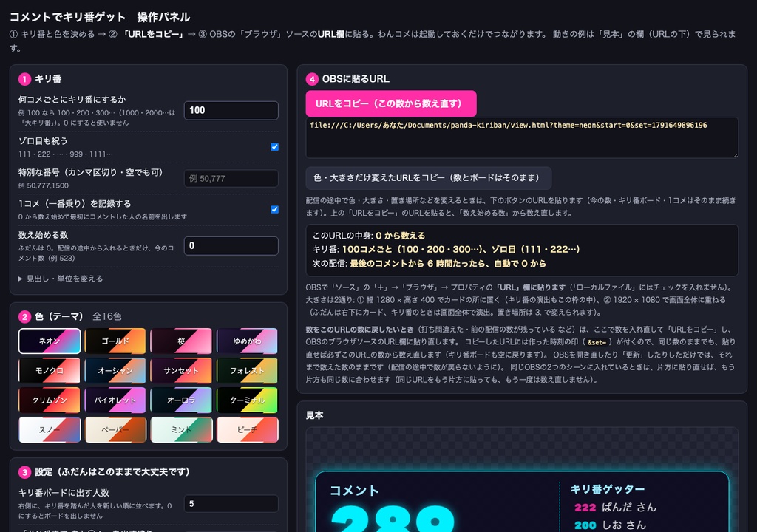Click the コメント label in preview
The height and width of the screenshot is (532, 757).
[x=354, y=491]
